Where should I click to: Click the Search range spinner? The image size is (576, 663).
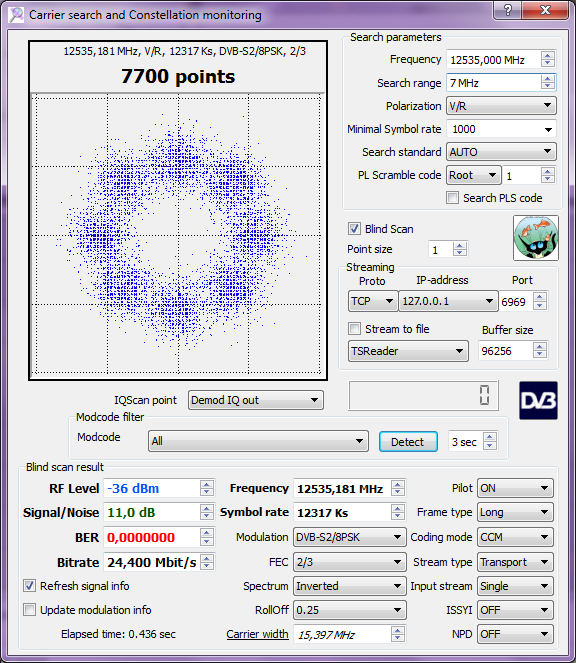[x=548, y=82]
